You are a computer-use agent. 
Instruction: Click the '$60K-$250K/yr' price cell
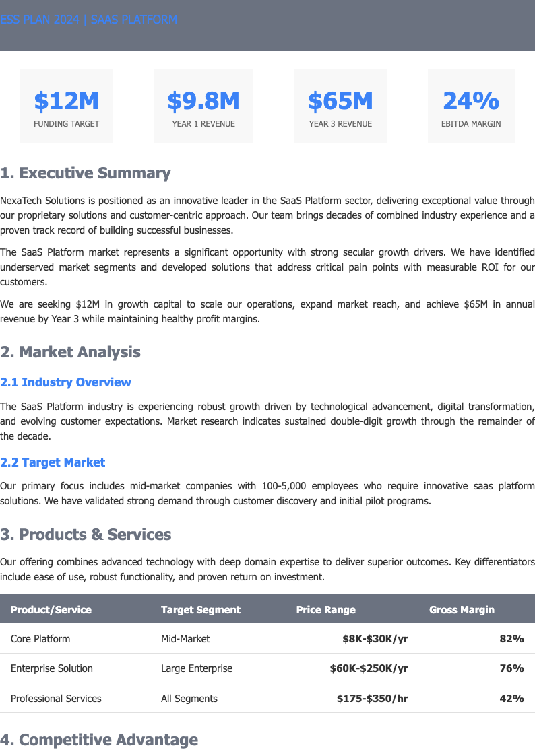click(369, 668)
